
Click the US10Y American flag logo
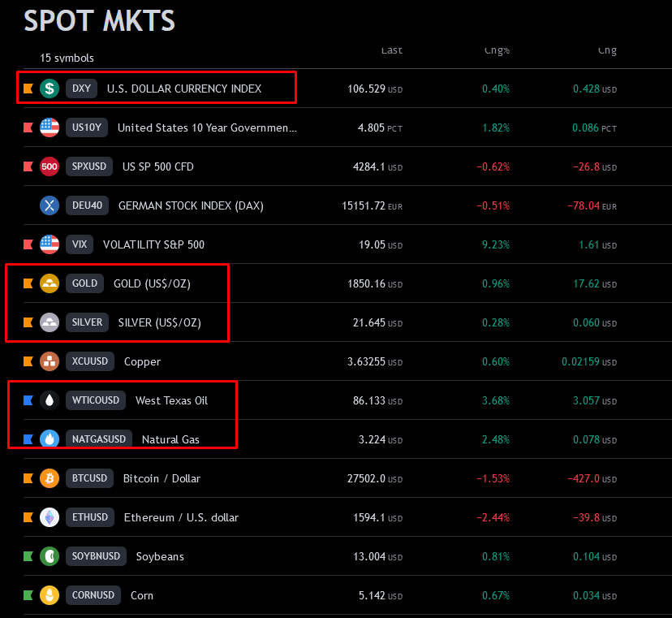[x=50, y=127]
